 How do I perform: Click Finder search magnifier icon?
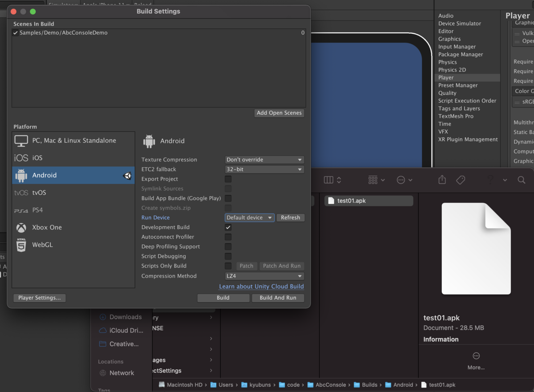[522, 180]
